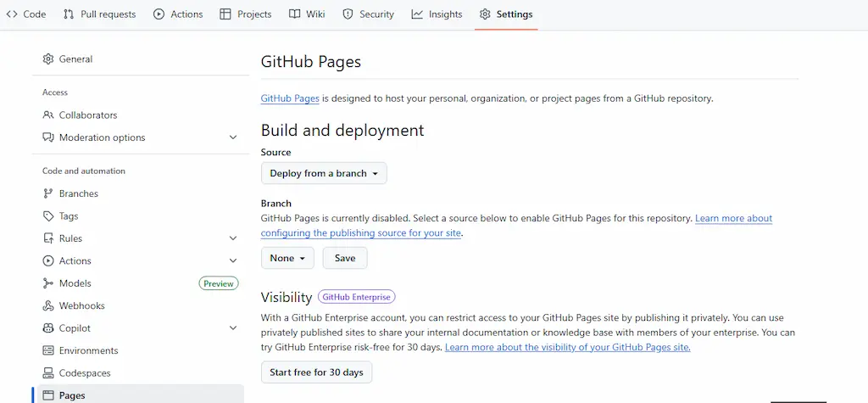Click the Moderation options comment icon
This screenshot has height=403, width=868.
(x=48, y=137)
